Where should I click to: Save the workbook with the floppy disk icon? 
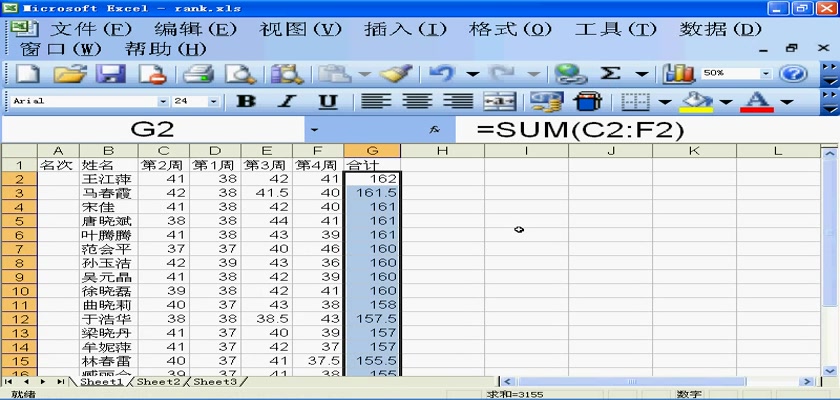point(109,73)
